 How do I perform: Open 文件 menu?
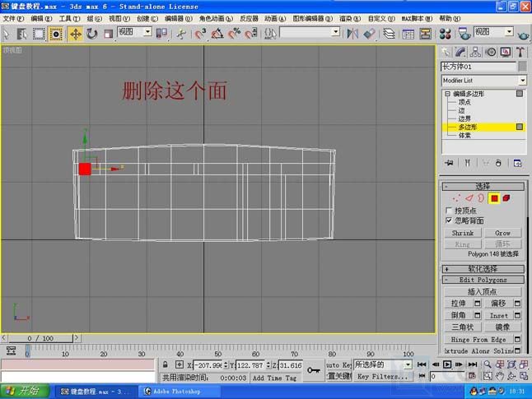pos(13,19)
